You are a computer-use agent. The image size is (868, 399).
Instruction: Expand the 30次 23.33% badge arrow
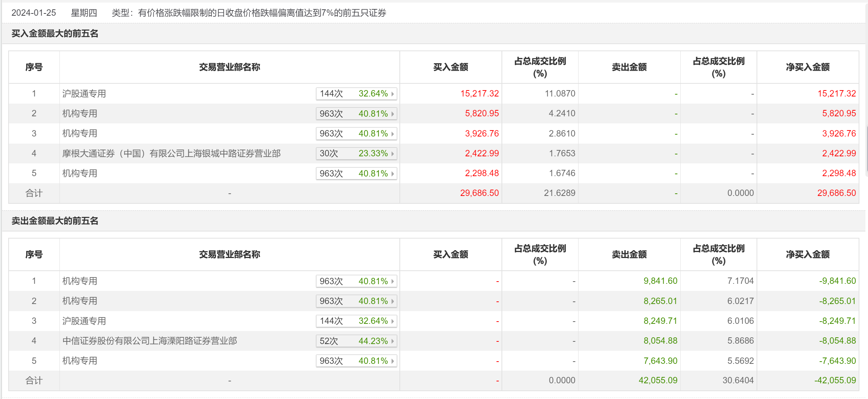pyautogui.click(x=392, y=154)
